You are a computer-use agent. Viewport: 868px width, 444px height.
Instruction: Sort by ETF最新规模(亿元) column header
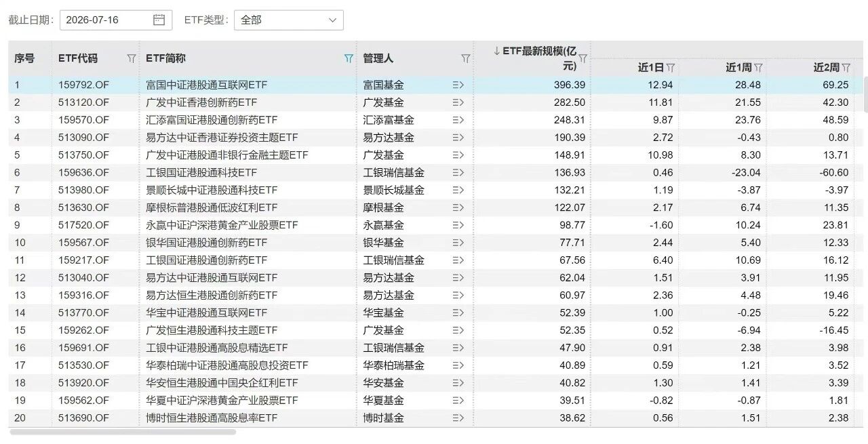pos(534,58)
